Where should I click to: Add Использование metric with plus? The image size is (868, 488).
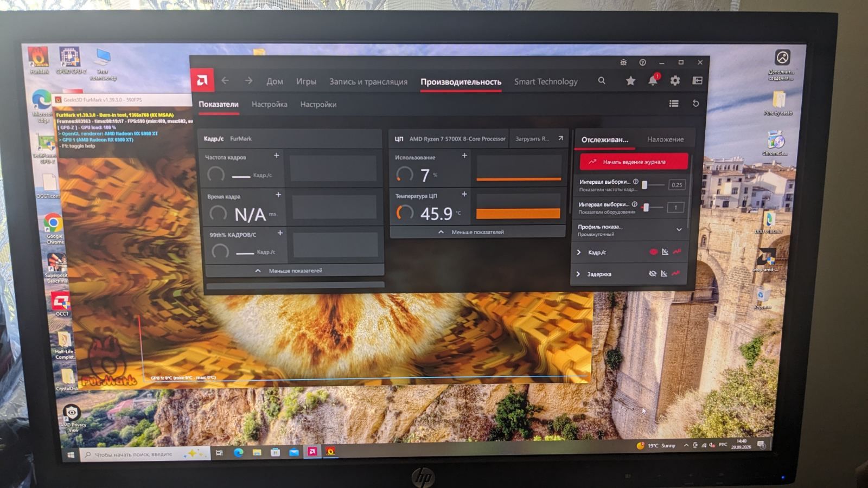(x=464, y=155)
